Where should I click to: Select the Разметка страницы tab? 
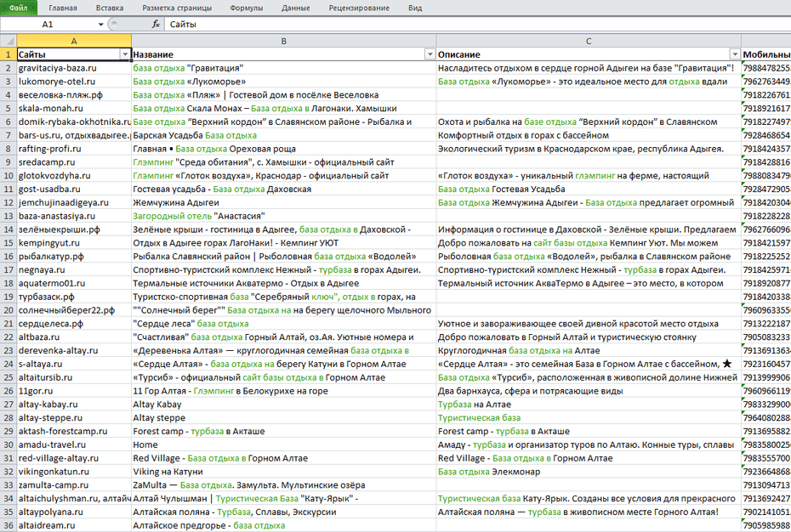click(177, 8)
